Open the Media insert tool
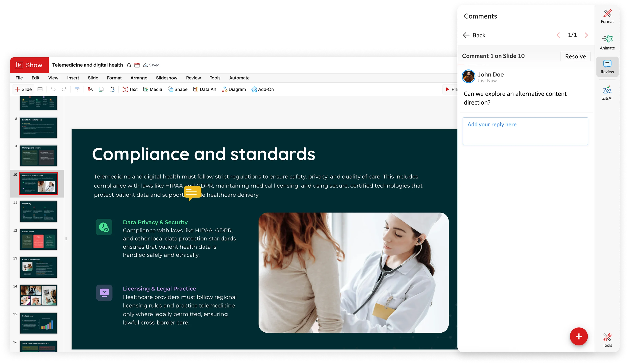This screenshot has height=364, width=628. click(x=152, y=89)
